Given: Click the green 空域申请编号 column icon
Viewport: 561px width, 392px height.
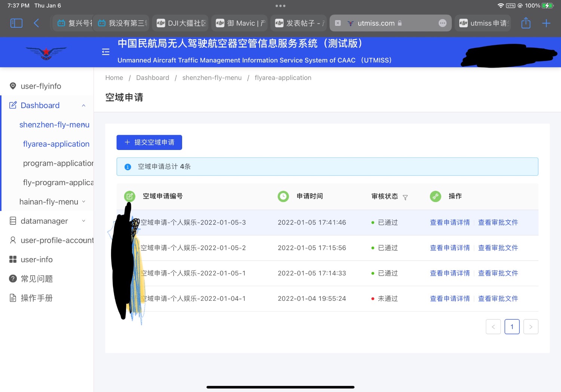Looking at the screenshot, I should point(130,196).
